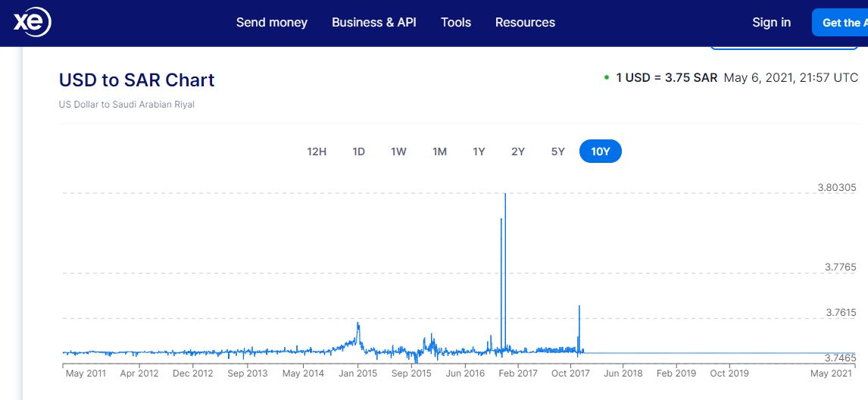
Task: Click the Xe logo in the header
Action: [32, 23]
